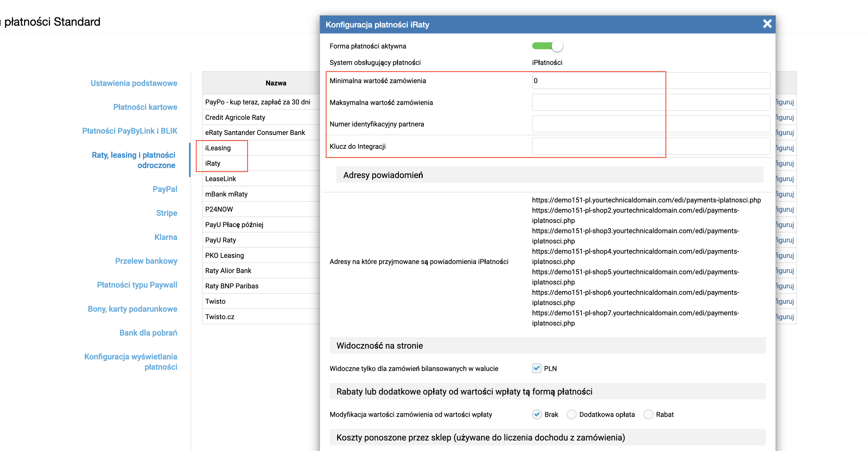
Task: Open 'Płatności kartowe' sidebar section
Action: point(145,107)
